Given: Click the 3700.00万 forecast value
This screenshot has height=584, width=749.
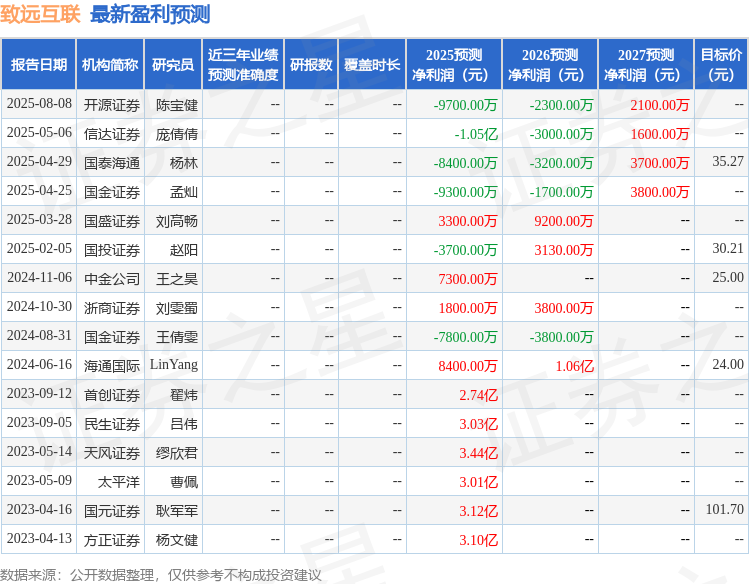Looking at the screenshot, I should pos(660,163).
